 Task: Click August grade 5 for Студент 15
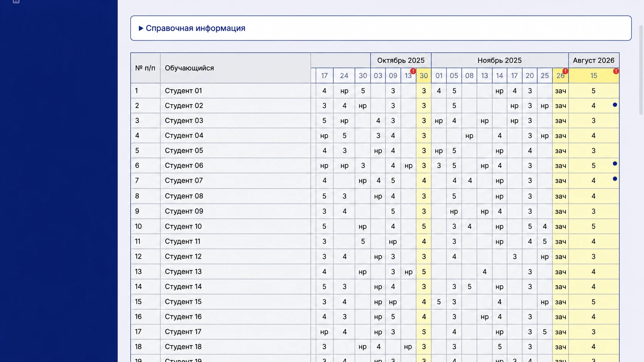click(594, 302)
